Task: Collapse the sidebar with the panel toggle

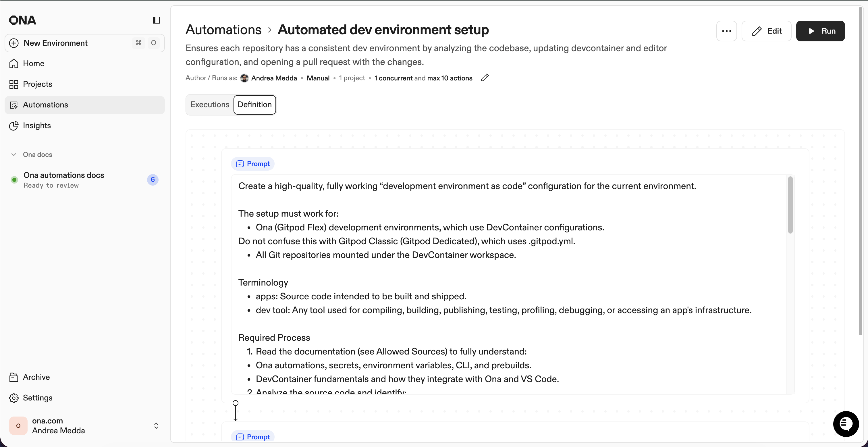Action: [x=155, y=20]
